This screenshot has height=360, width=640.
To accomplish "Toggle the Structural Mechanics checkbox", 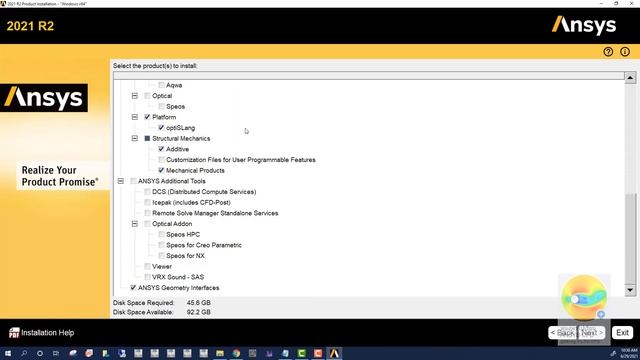I will (147, 138).
